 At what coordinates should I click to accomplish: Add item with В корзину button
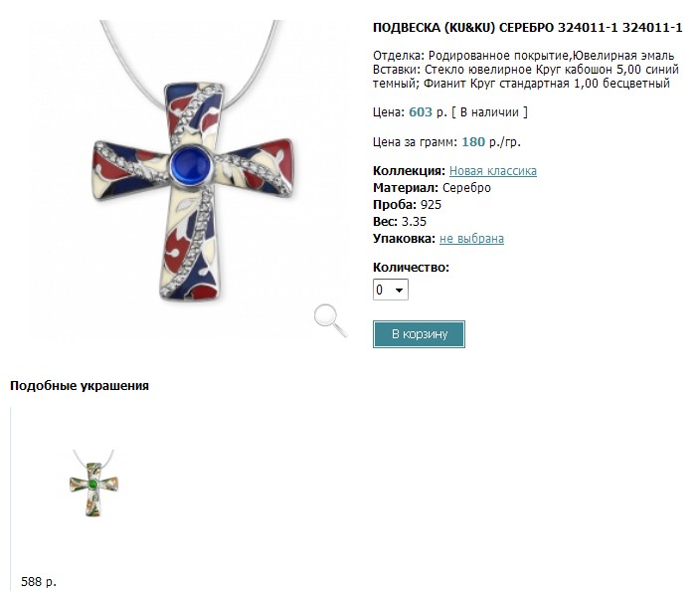point(419,334)
